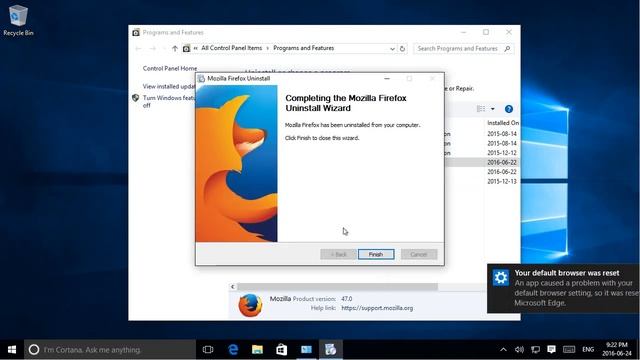The width and height of the screenshot is (640, 360).
Task: Sort by the Installed On column header
Action: [x=502, y=122]
